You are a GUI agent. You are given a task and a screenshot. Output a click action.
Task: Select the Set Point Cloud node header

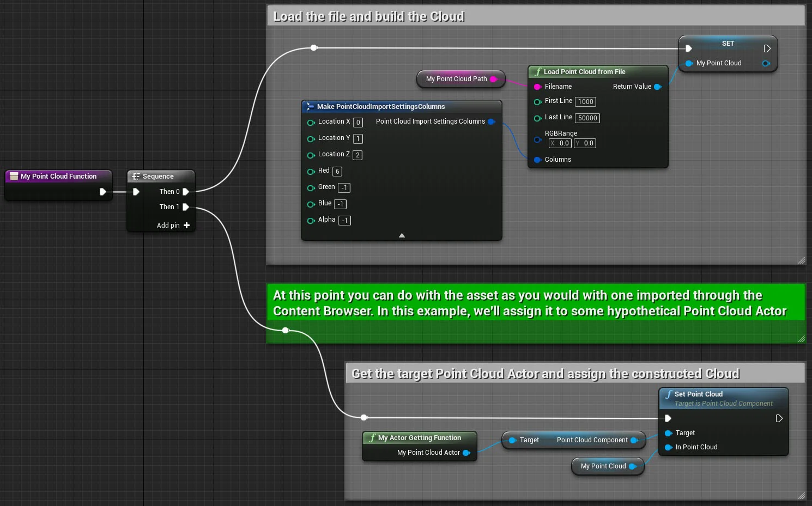click(724, 399)
